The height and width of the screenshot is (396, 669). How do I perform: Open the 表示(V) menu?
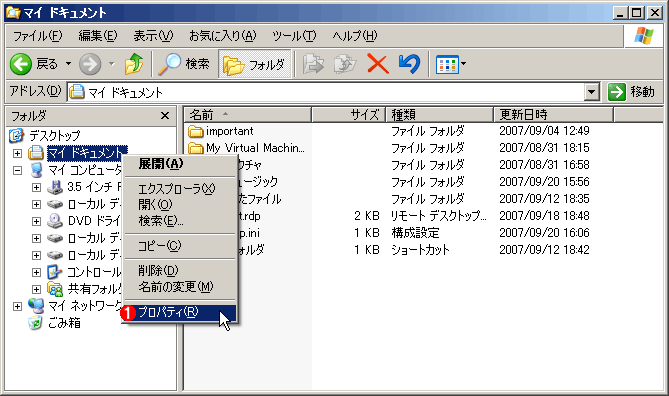click(x=153, y=36)
